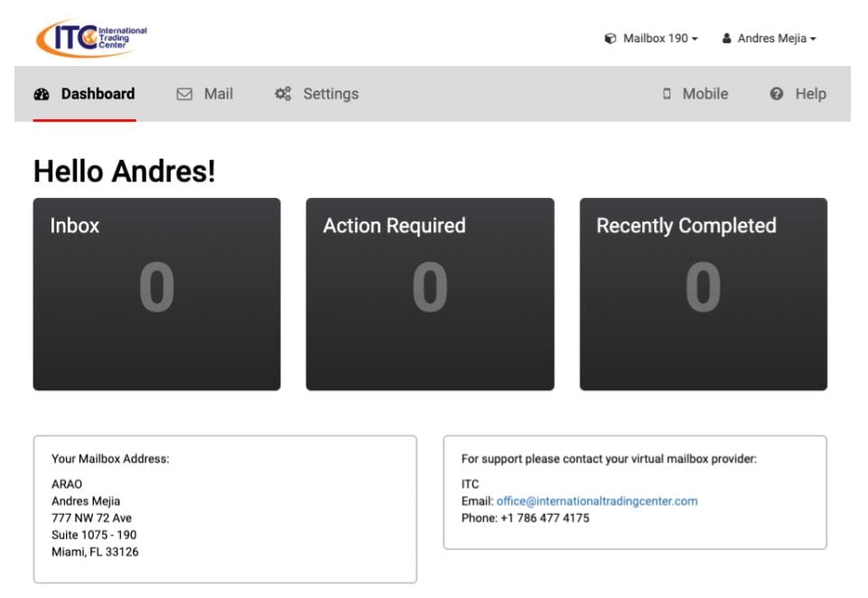The image size is (868, 598).
Task: Go to the Settings tab
Action: coord(317,94)
